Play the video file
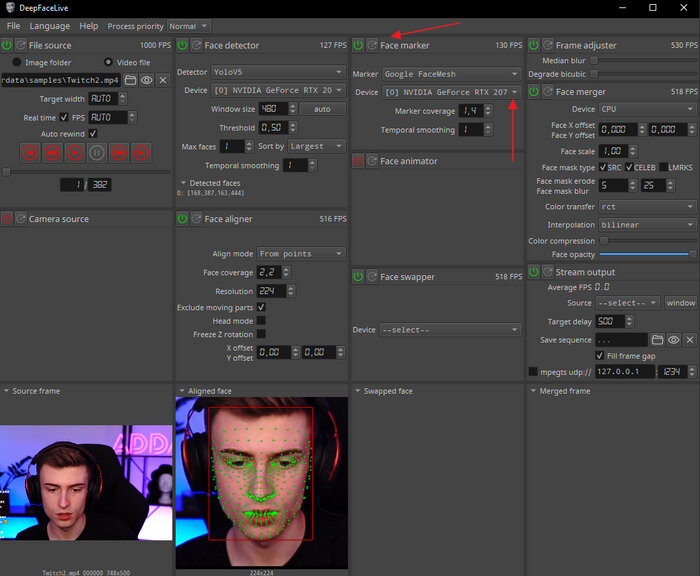This screenshot has width=700, height=576. (75, 153)
